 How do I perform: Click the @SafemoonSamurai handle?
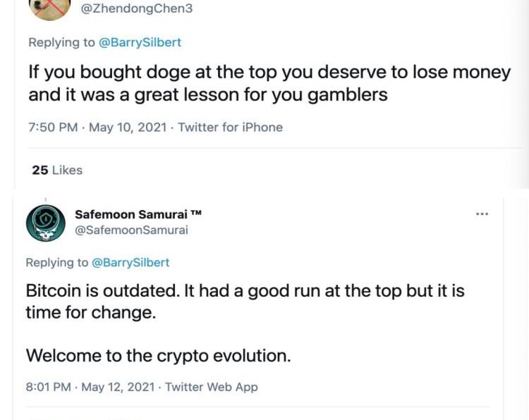point(131,230)
